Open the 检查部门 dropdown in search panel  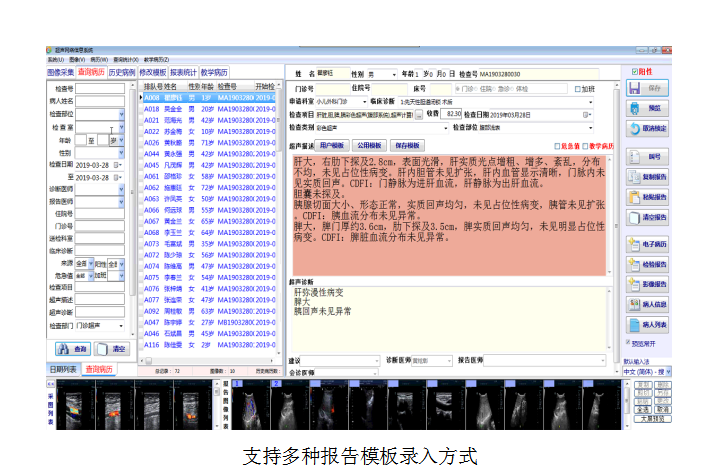(122, 325)
